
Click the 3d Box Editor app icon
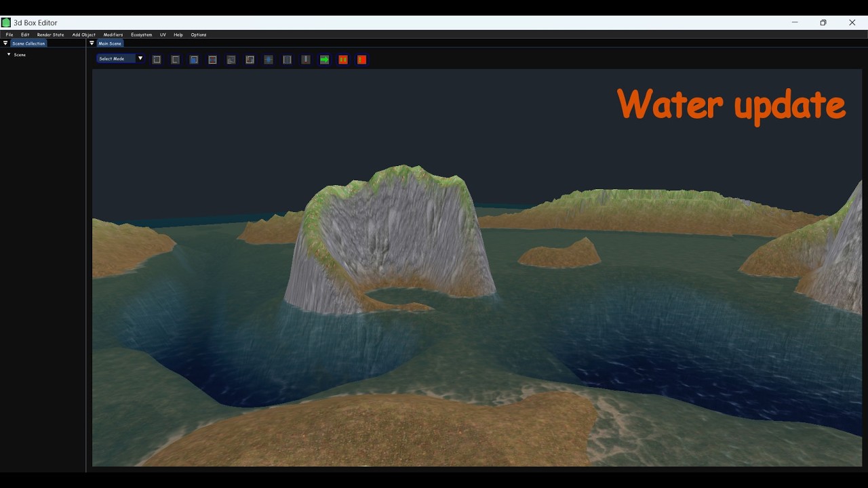(x=6, y=22)
